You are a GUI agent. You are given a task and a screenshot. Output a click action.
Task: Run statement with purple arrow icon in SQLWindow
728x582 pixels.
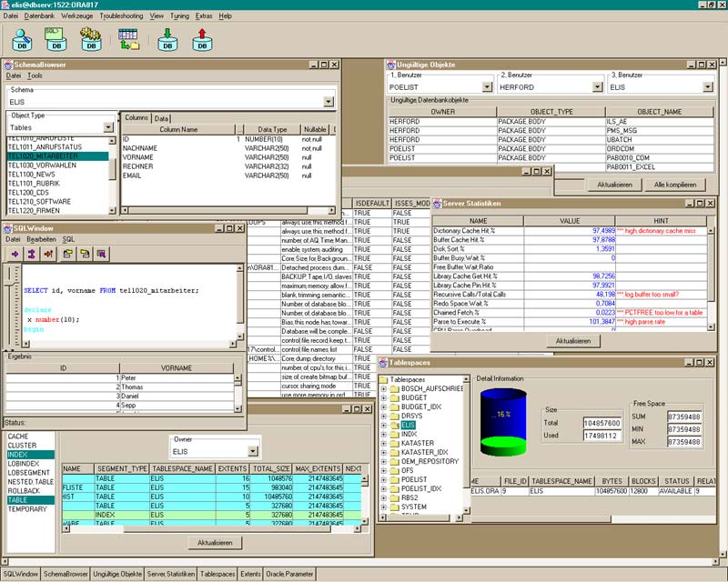[x=15, y=254]
